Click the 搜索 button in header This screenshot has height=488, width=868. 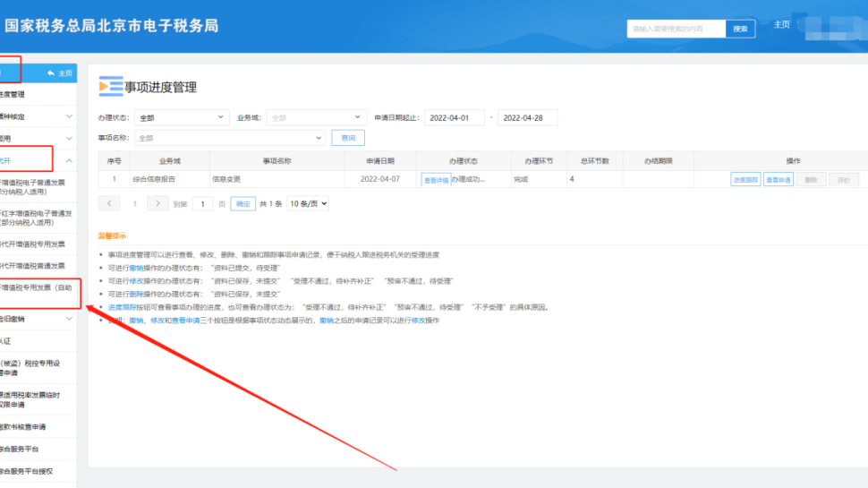(740, 29)
